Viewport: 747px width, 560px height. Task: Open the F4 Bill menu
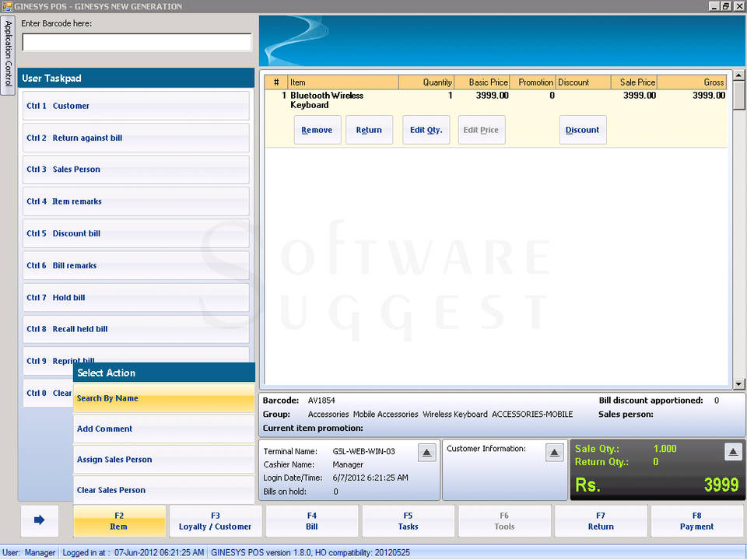pos(312,520)
